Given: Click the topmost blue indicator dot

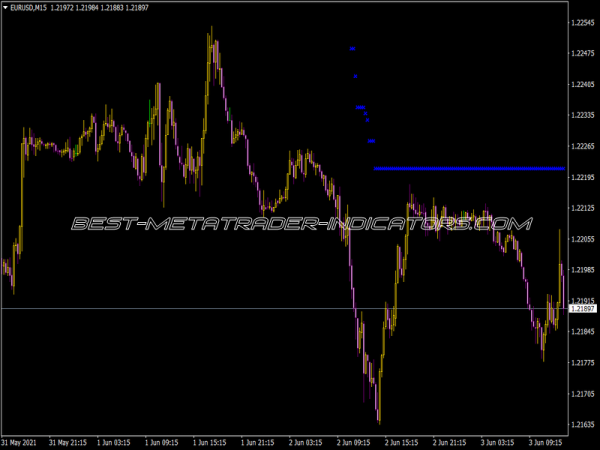Looking at the screenshot, I should click(x=351, y=48).
